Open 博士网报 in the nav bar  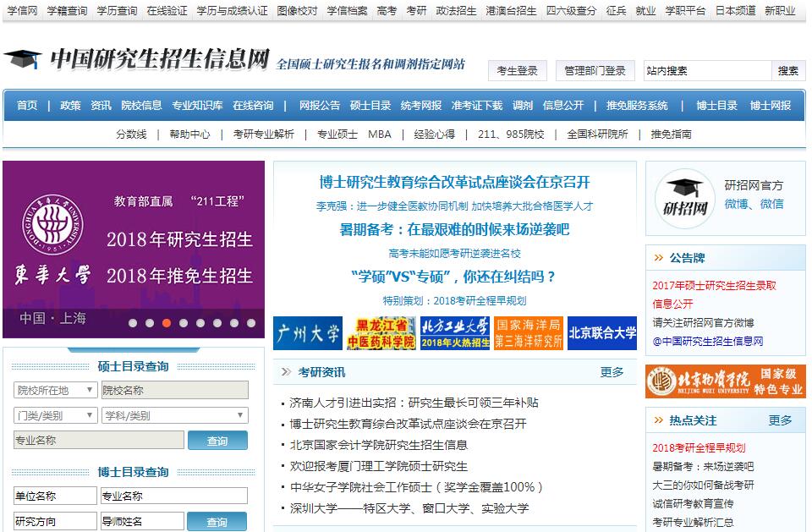pyautogui.click(x=770, y=106)
